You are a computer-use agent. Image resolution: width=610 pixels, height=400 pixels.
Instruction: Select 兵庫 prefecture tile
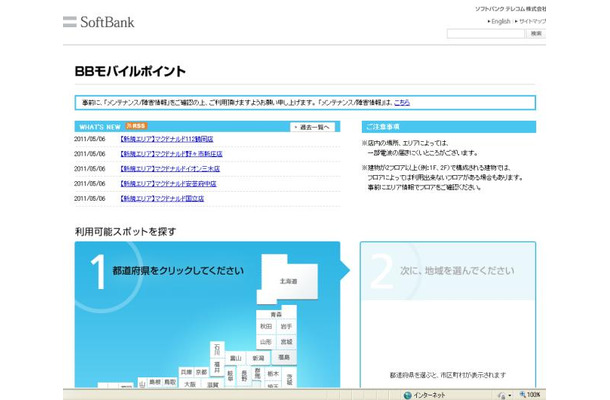tap(186, 372)
